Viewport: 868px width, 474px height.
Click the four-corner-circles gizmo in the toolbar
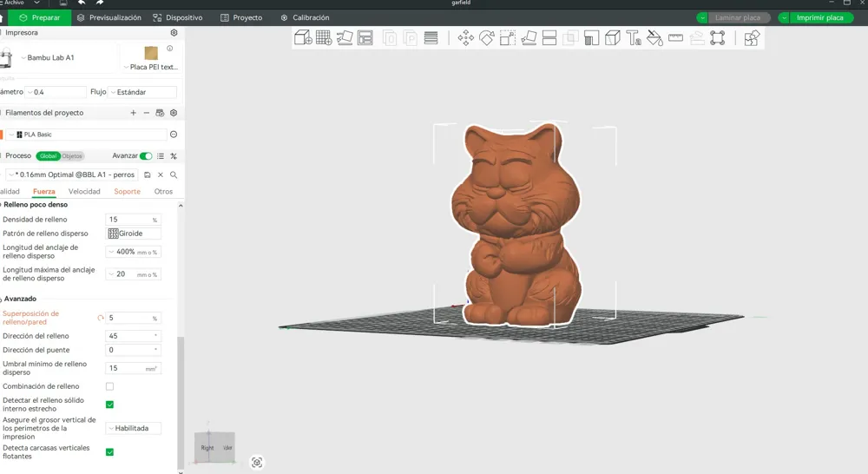[x=718, y=38]
